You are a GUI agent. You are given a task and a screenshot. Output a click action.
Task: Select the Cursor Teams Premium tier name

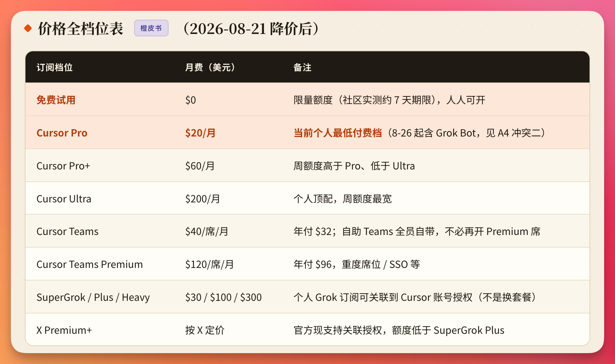pos(90,265)
